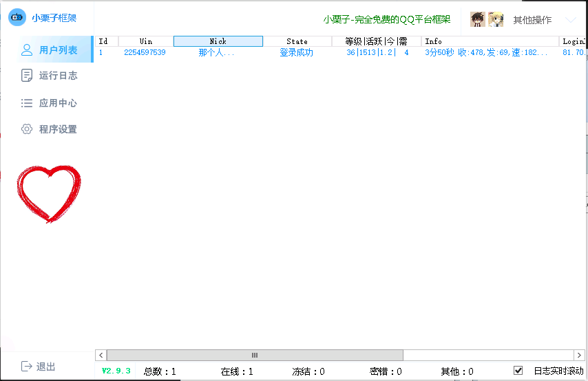Select Uin cell 2254597539

145,52
